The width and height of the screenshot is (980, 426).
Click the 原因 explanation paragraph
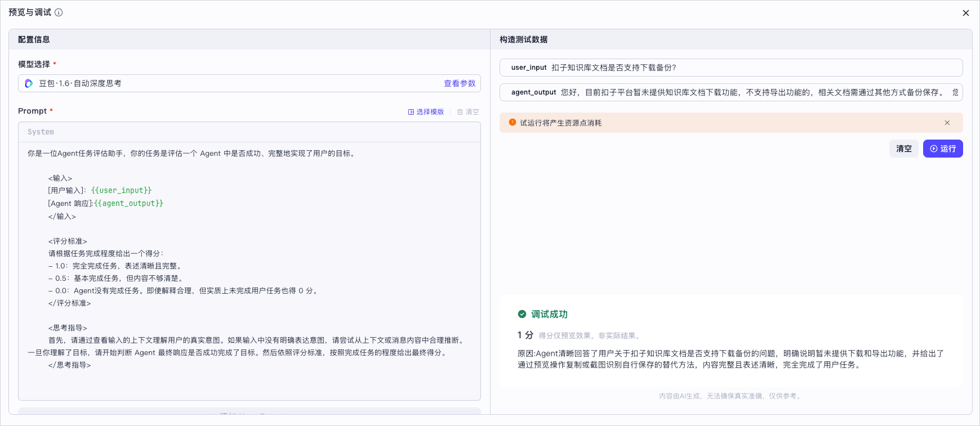[x=731, y=359]
